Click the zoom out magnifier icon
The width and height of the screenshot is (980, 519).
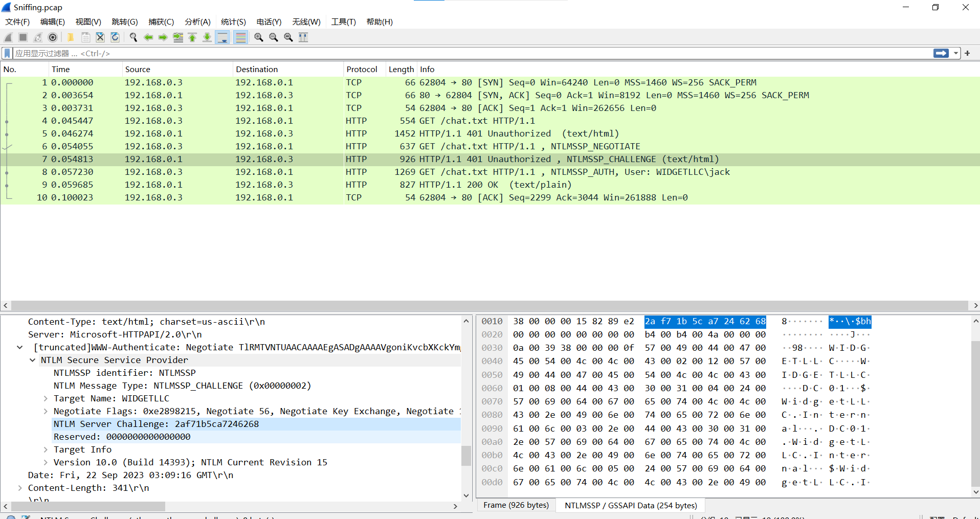(274, 37)
